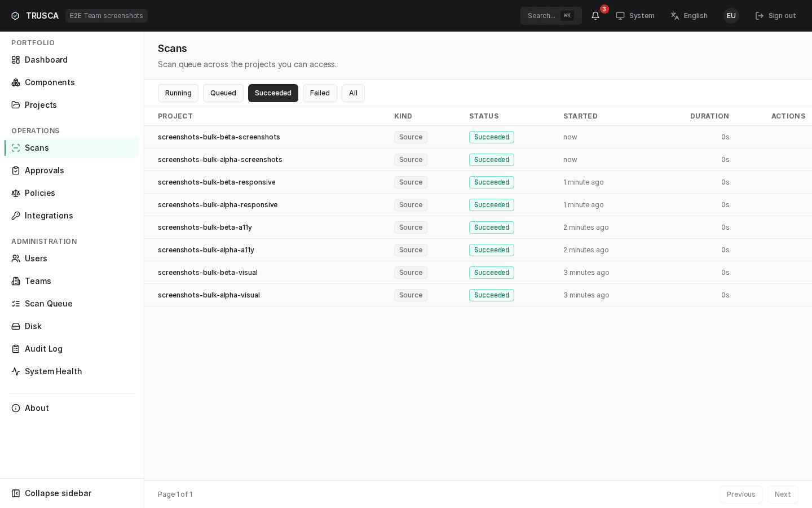Click screenshots-bulk-alpha-visual project name
The image size is (812, 508).
click(209, 295)
